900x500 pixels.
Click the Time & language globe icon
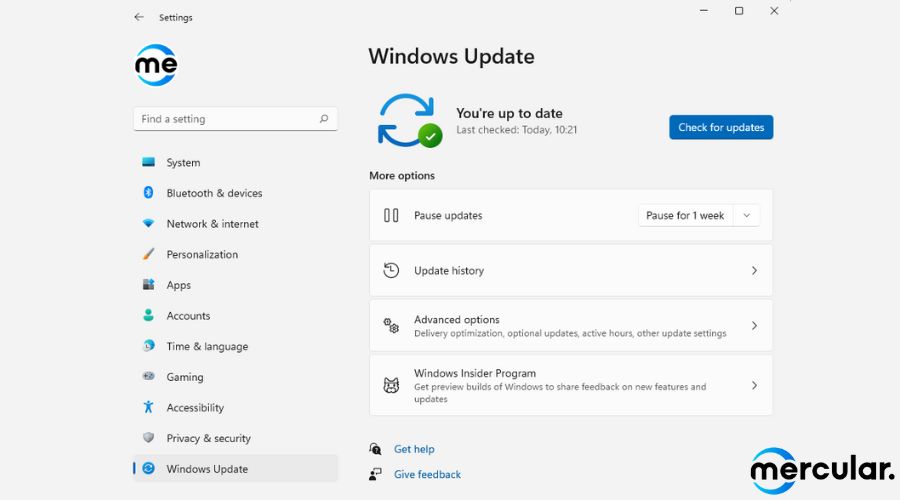coord(149,346)
